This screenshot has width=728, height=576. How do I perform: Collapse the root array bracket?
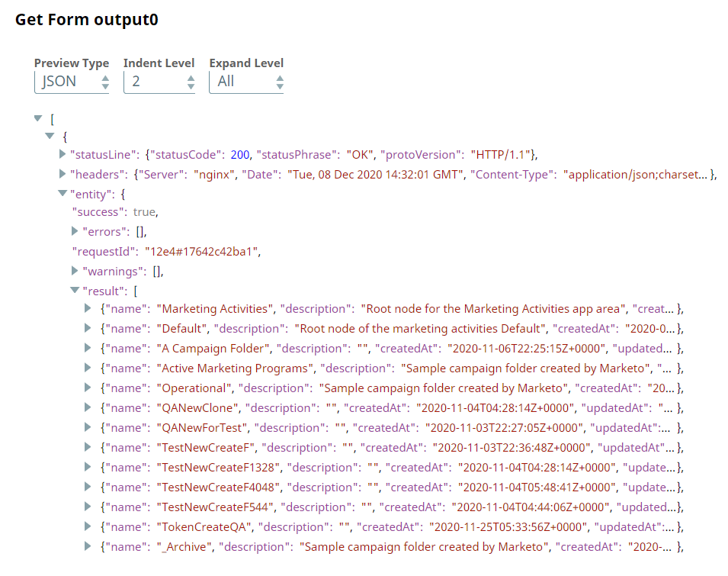tap(39, 118)
